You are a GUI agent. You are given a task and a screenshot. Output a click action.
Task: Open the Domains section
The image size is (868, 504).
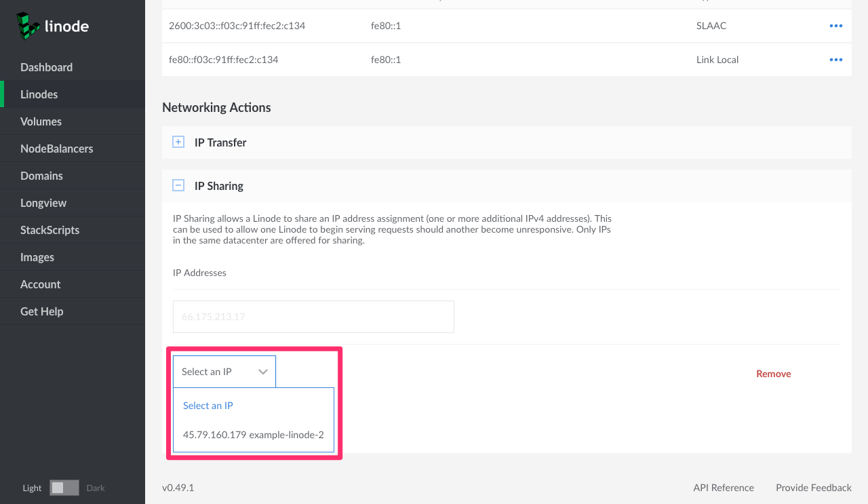coord(41,176)
